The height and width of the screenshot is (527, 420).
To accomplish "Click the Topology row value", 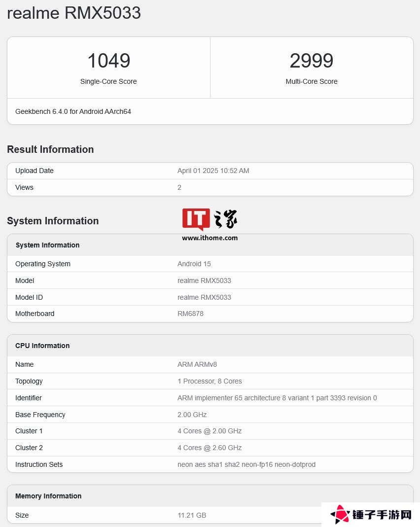I will (210, 381).
